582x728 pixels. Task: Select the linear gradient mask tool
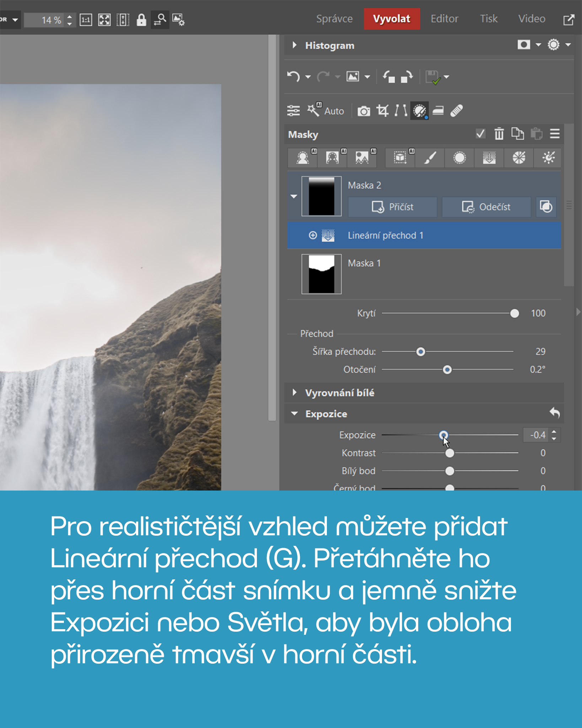click(x=489, y=157)
